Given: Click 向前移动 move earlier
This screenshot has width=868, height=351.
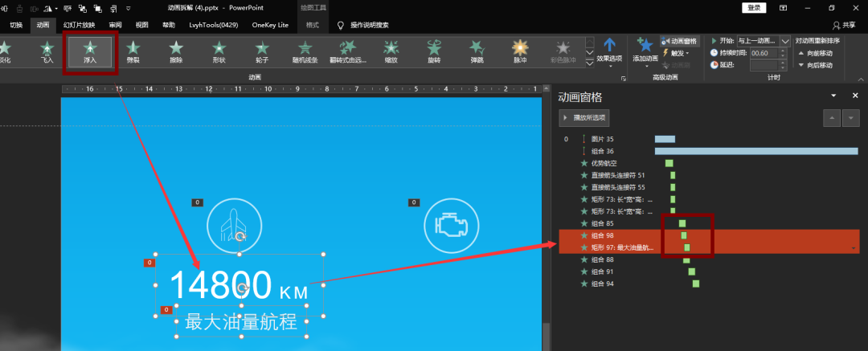Looking at the screenshot, I should click(x=815, y=53).
